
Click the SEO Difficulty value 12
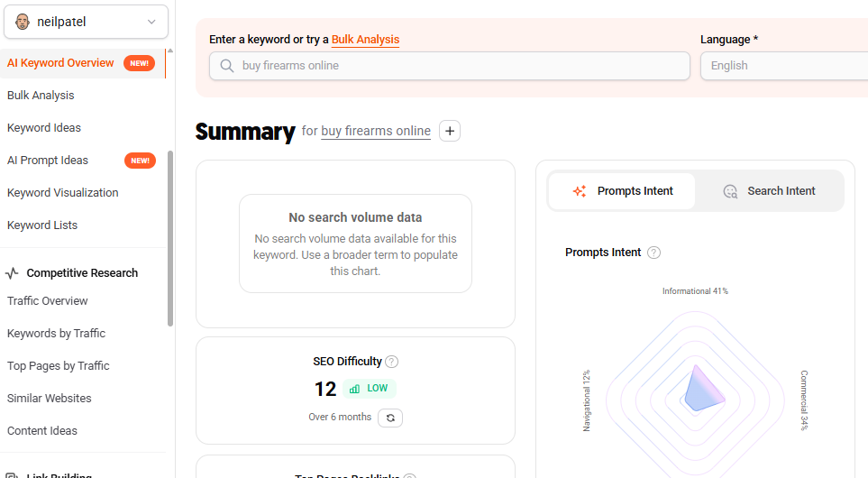click(x=325, y=389)
